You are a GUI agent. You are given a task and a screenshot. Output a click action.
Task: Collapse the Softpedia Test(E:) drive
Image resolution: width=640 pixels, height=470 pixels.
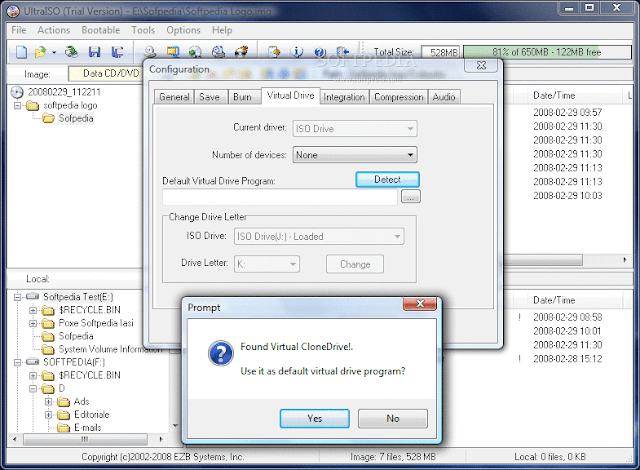[x=17, y=297]
